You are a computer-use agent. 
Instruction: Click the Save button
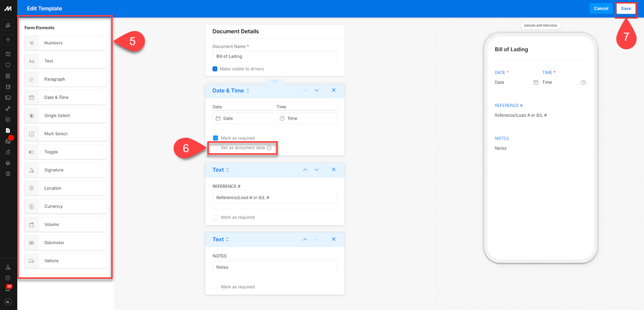(626, 9)
